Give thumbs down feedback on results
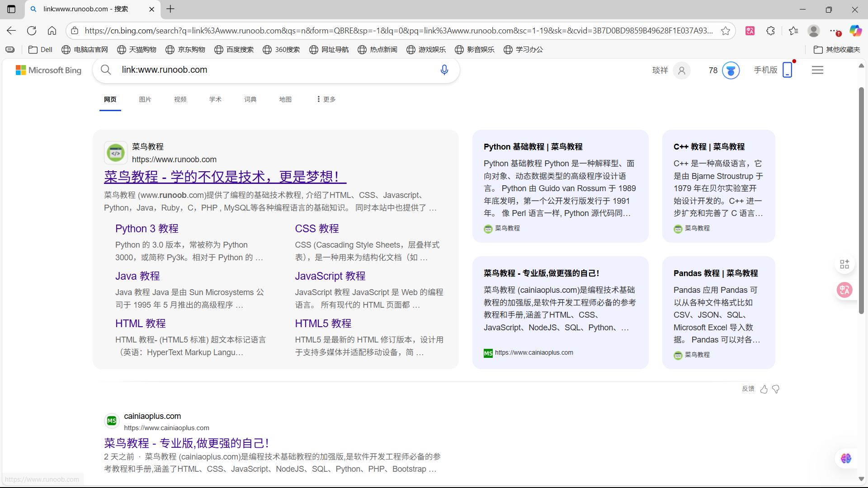This screenshot has height=488, width=868. (x=776, y=389)
